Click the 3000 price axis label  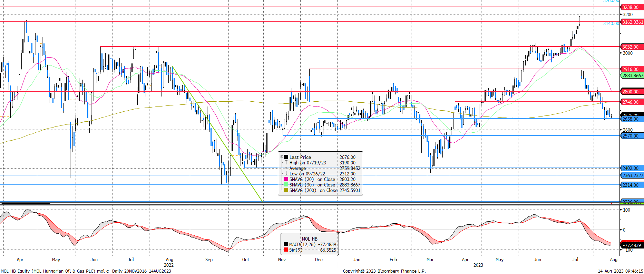628,53
